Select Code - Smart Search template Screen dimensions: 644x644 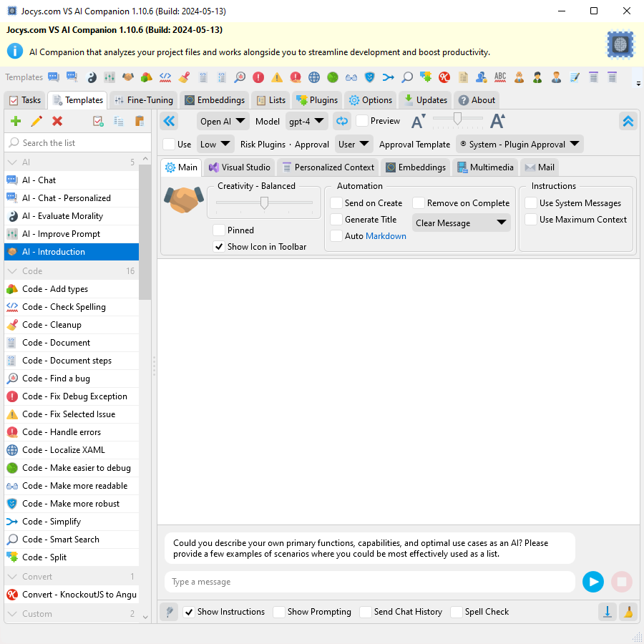tap(72, 540)
